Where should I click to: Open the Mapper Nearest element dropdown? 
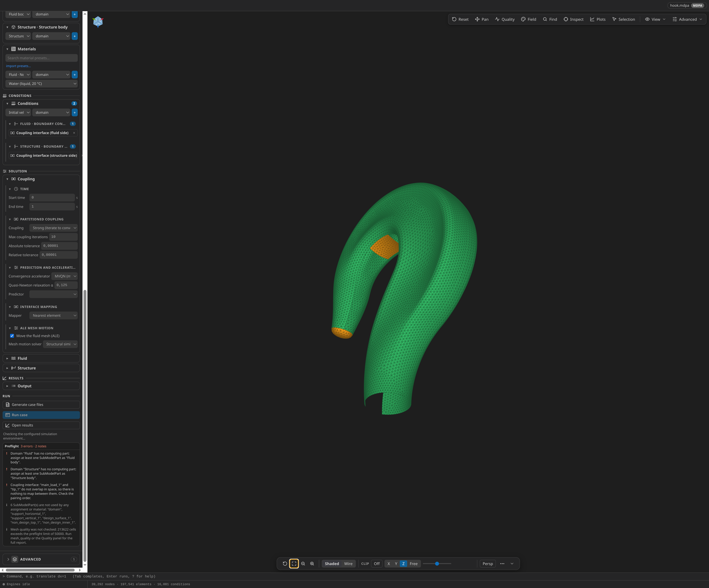tap(53, 315)
